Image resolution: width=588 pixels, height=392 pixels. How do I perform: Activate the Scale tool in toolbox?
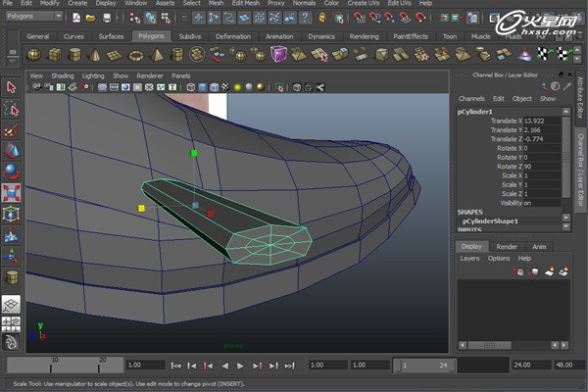11,192
